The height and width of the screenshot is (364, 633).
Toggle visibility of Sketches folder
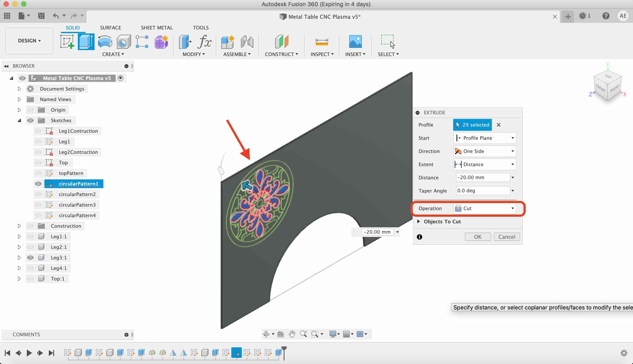click(30, 120)
